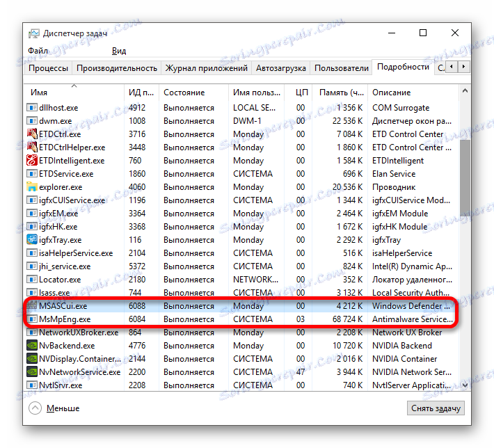Image resolution: width=494 pixels, height=448 pixels.
Task: Click the igfxEM.exe icon
Action: [x=32, y=214]
